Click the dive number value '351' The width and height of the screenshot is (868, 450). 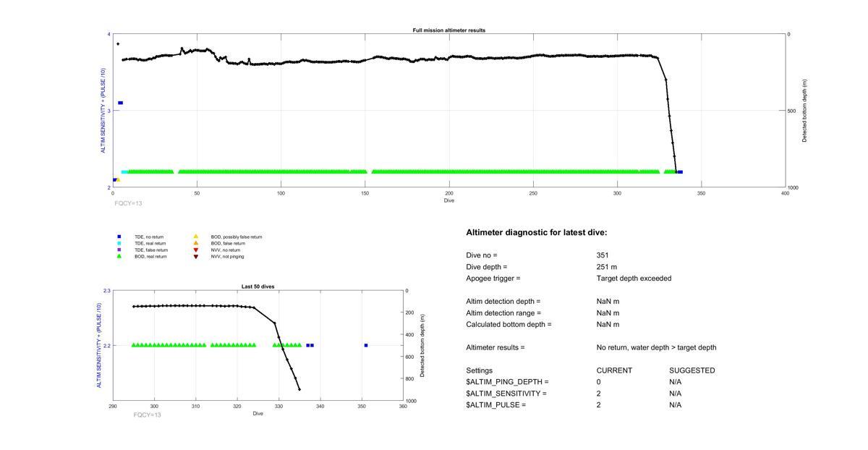pyautogui.click(x=603, y=255)
